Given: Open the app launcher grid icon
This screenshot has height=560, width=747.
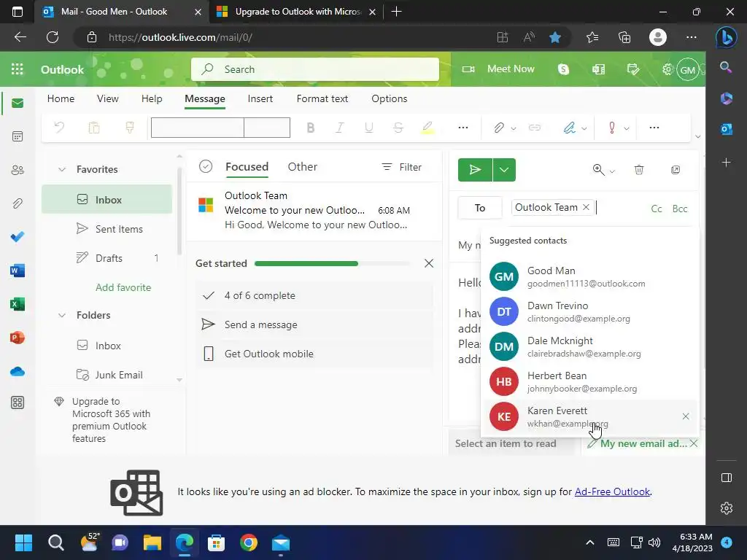Looking at the screenshot, I should [x=18, y=69].
